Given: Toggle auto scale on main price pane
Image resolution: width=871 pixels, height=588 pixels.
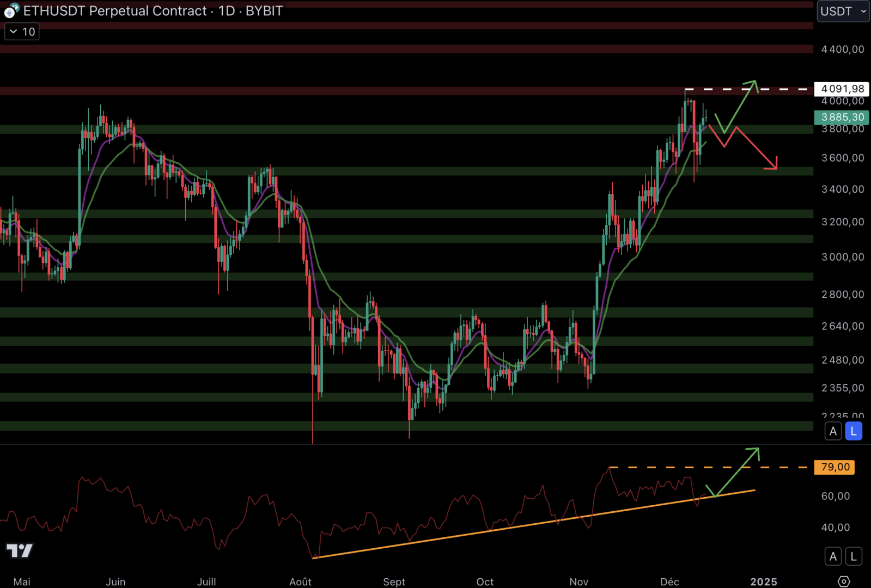Looking at the screenshot, I should coord(832,431).
